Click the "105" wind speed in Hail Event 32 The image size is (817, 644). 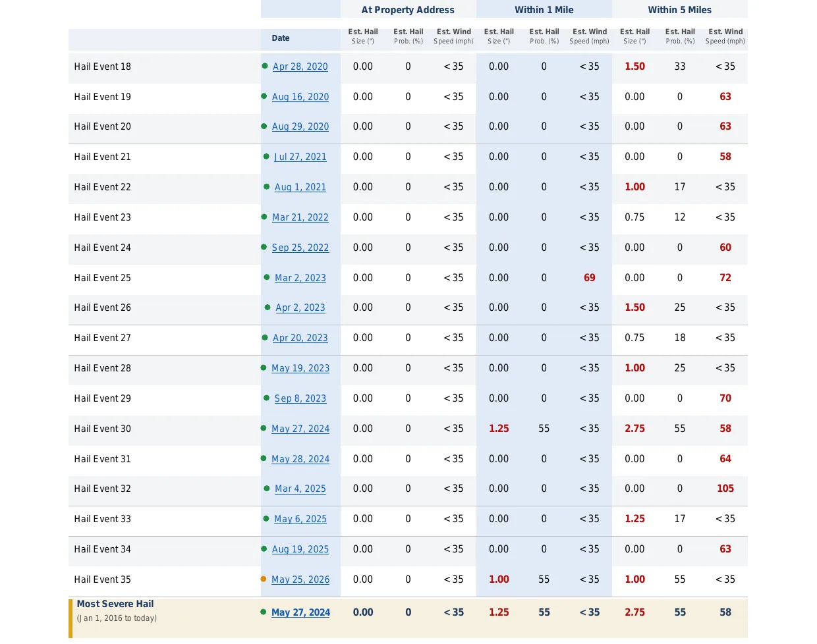(x=725, y=489)
